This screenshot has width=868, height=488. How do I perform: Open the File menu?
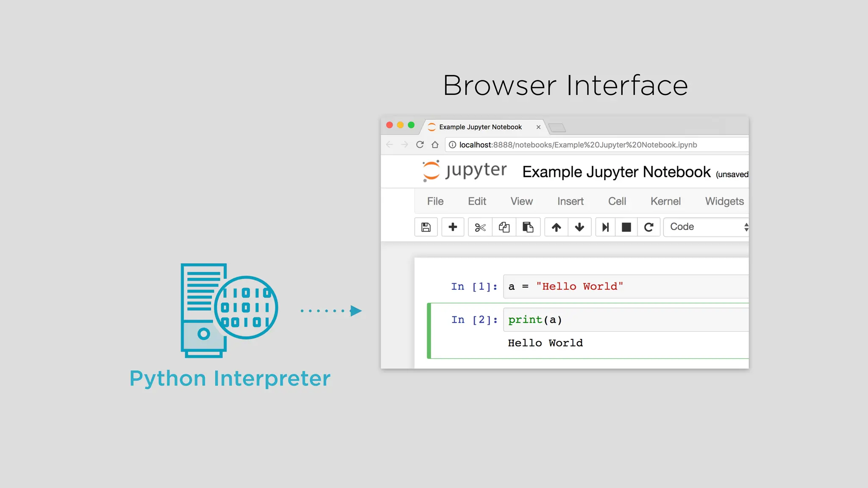click(435, 201)
